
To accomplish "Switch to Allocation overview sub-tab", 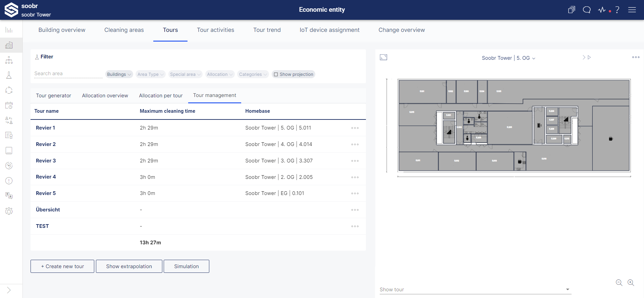I will pyautogui.click(x=105, y=96).
